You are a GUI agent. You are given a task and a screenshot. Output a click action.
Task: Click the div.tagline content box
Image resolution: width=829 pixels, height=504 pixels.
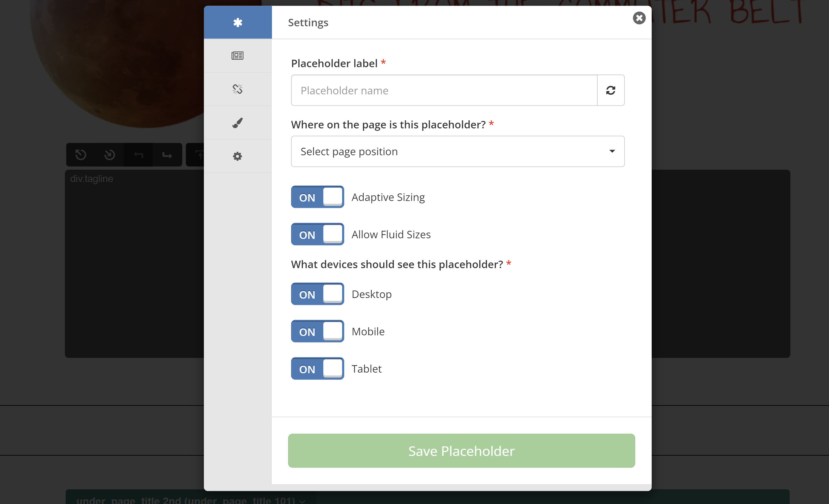(135, 262)
